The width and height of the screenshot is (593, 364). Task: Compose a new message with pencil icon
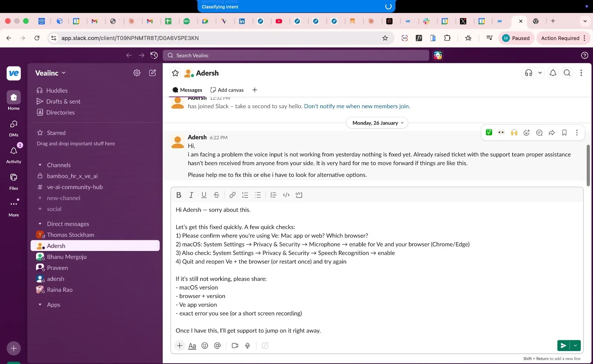tap(152, 73)
